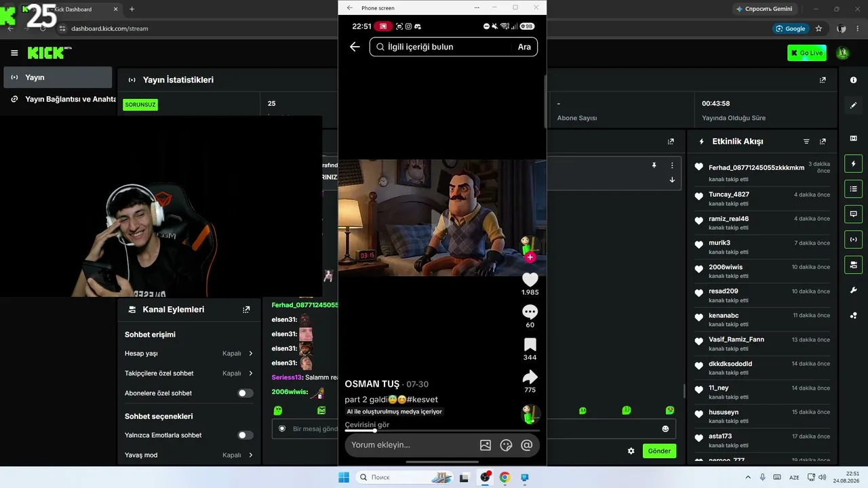
Task: Toggle the broadcast stats icon in right sidebar
Action: click(x=853, y=239)
